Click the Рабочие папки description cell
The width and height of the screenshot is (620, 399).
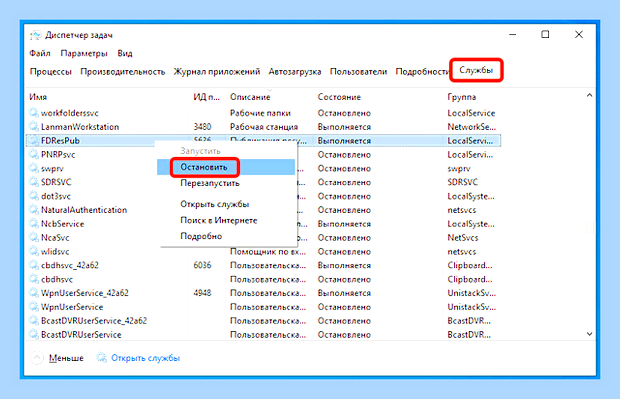[260, 113]
